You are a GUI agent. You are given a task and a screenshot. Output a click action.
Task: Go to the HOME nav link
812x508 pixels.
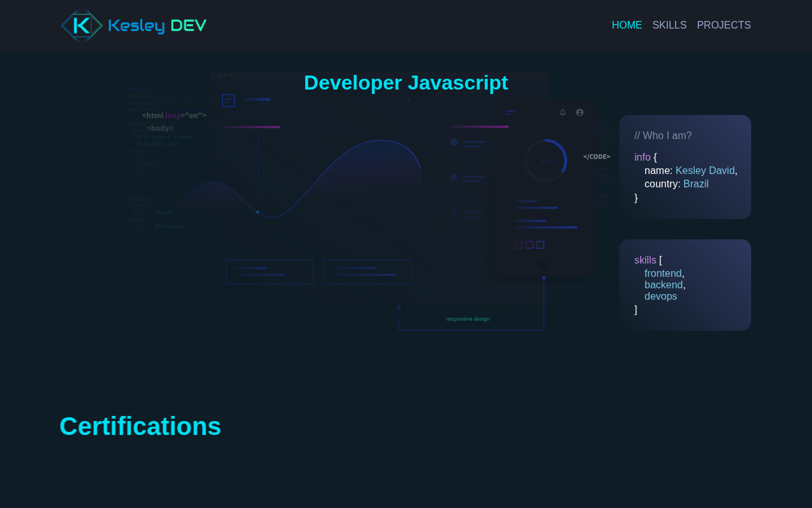point(627,25)
